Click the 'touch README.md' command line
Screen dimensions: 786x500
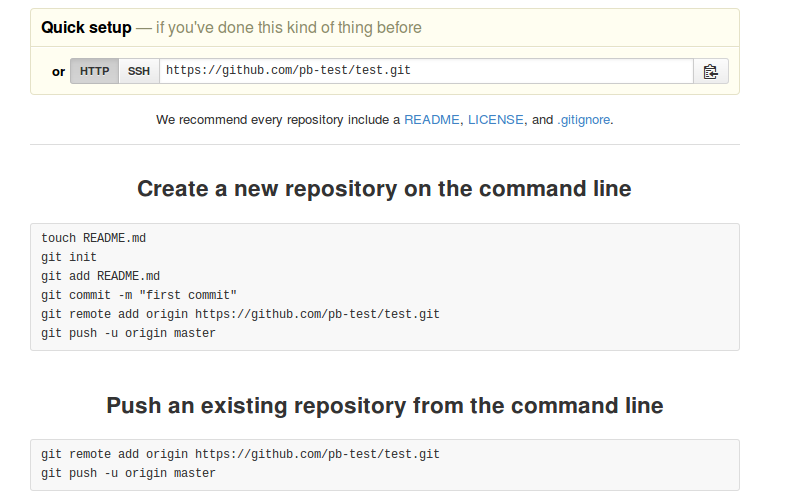pyautogui.click(x=94, y=238)
